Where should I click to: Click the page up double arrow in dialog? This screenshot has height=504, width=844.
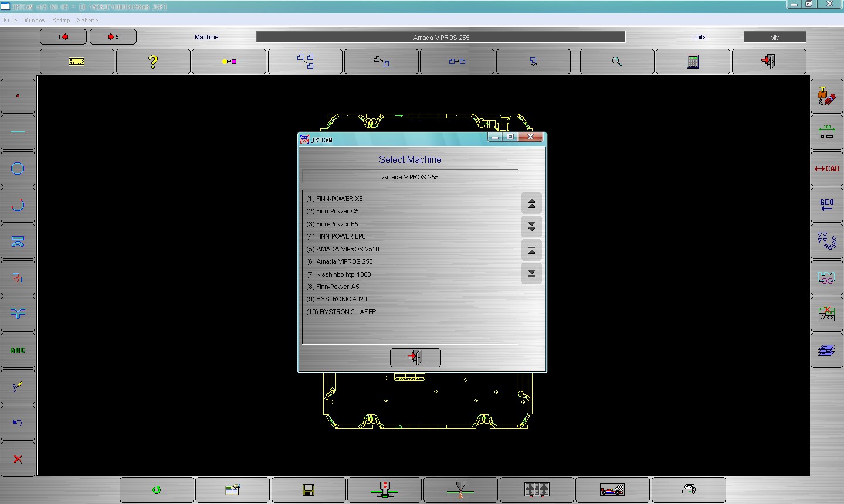(531, 204)
